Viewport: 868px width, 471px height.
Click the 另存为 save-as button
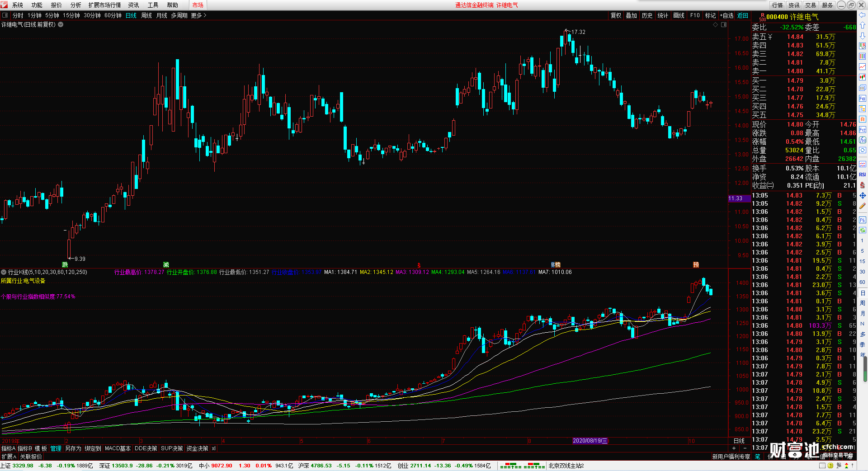[73, 448]
